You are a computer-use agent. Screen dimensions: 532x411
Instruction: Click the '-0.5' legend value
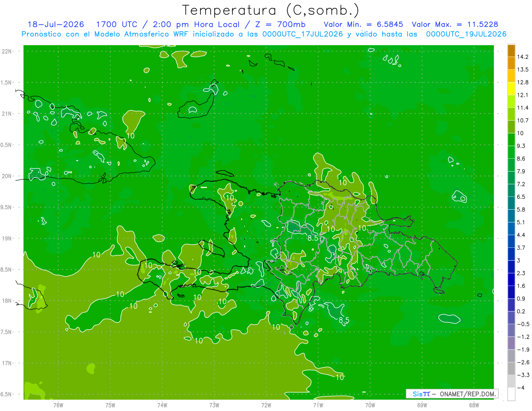pyautogui.click(x=524, y=324)
